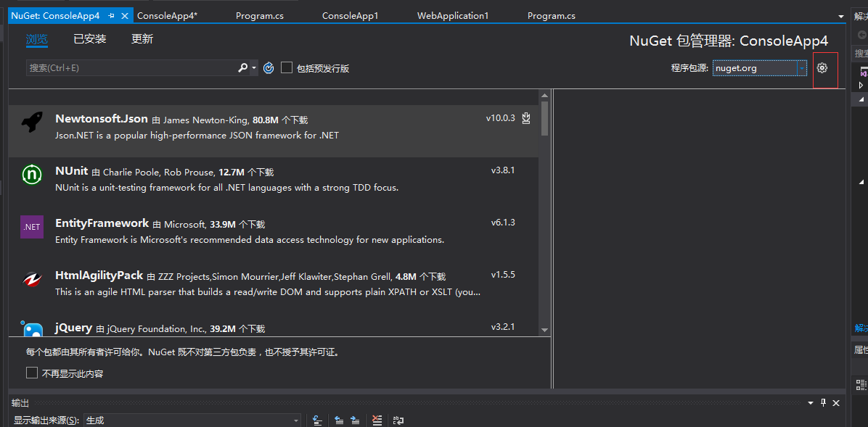Click the previous message arrow icon in Output toolbar

click(x=340, y=420)
